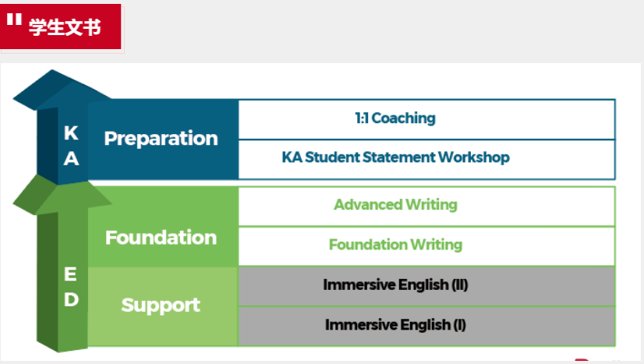Click the letter E on the green arrow
The image size is (644, 364).
coord(71,274)
